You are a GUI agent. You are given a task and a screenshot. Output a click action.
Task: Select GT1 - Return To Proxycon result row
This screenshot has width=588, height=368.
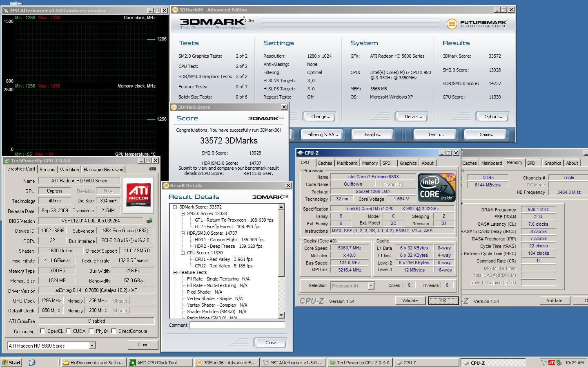pyautogui.click(x=234, y=220)
